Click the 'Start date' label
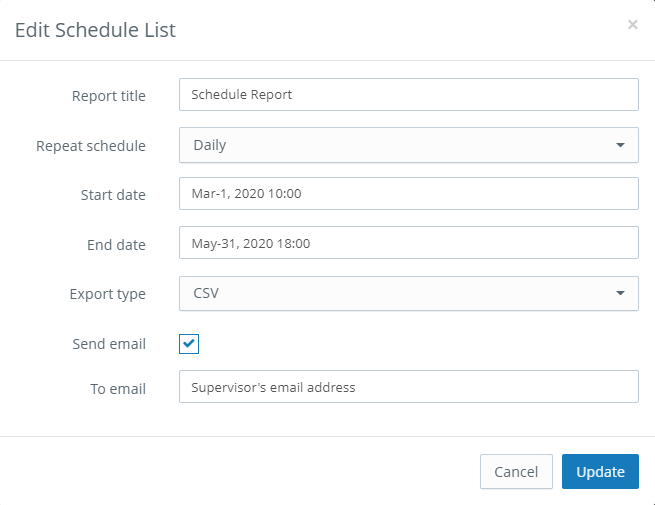 pyautogui.click(x=113, y=195)
